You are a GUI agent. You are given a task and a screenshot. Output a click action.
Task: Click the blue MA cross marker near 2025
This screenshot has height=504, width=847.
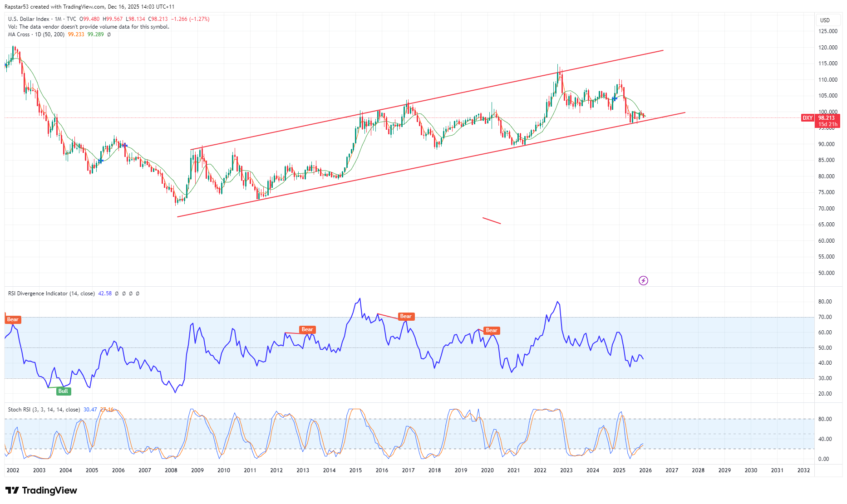pos(614,98)
